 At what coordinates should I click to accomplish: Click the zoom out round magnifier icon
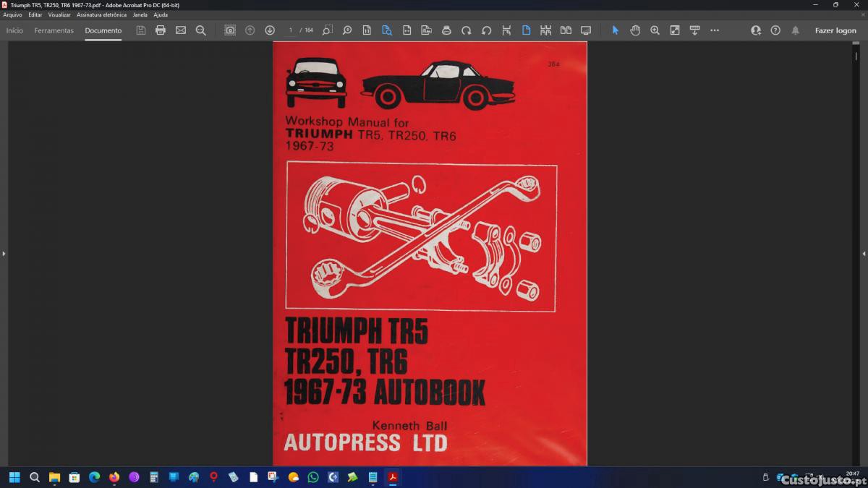point(347,30)
